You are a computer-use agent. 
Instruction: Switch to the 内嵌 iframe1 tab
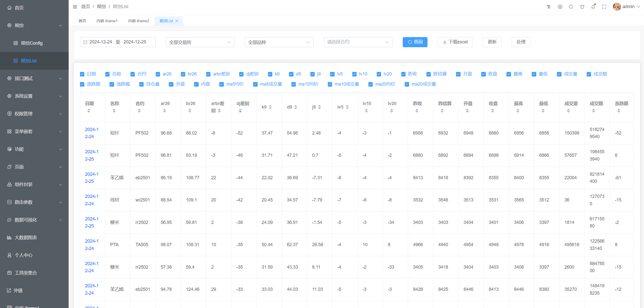point(107,21)
